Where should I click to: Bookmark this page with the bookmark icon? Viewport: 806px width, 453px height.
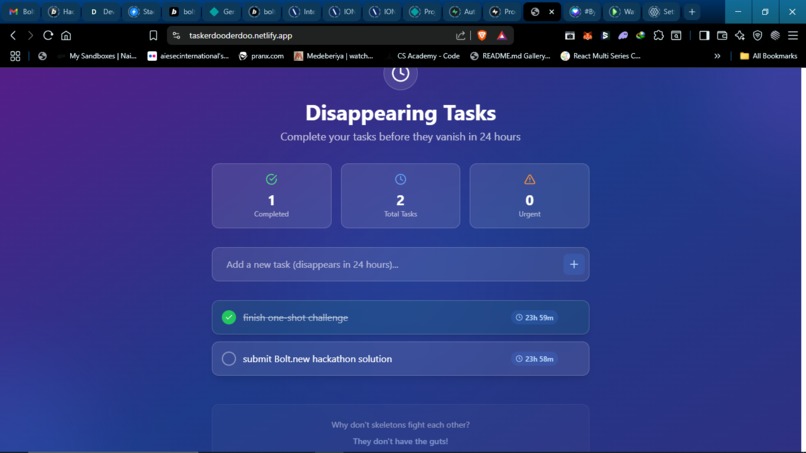[x=153, y=35]
